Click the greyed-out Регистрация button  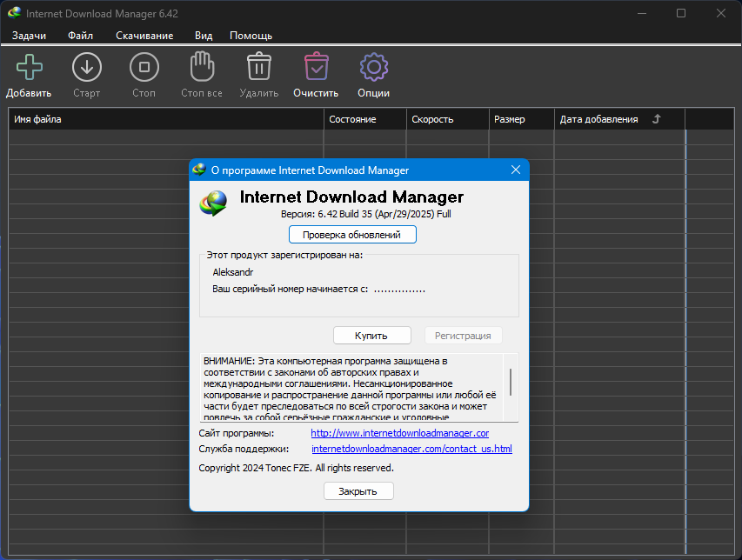(x=463, y=336)
